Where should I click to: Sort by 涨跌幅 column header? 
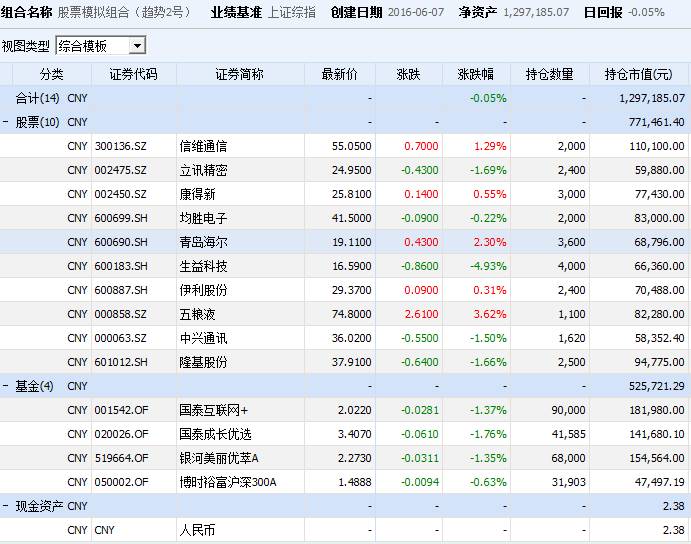click(476, 74)
